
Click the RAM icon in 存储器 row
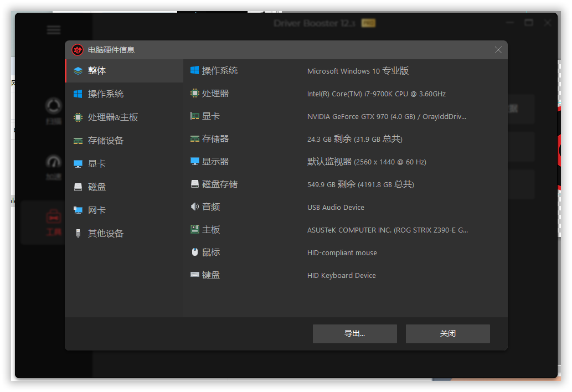[x=195, y=138]
